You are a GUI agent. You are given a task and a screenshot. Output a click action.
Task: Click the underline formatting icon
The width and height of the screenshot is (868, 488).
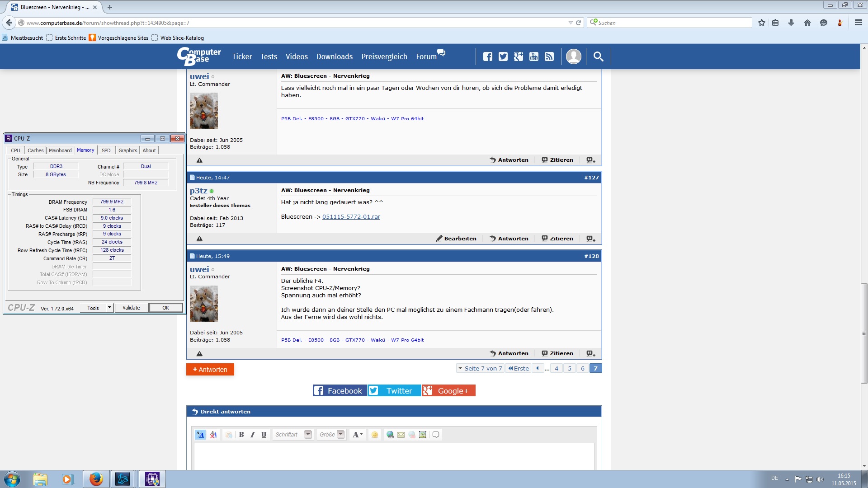tap(264, 435)
